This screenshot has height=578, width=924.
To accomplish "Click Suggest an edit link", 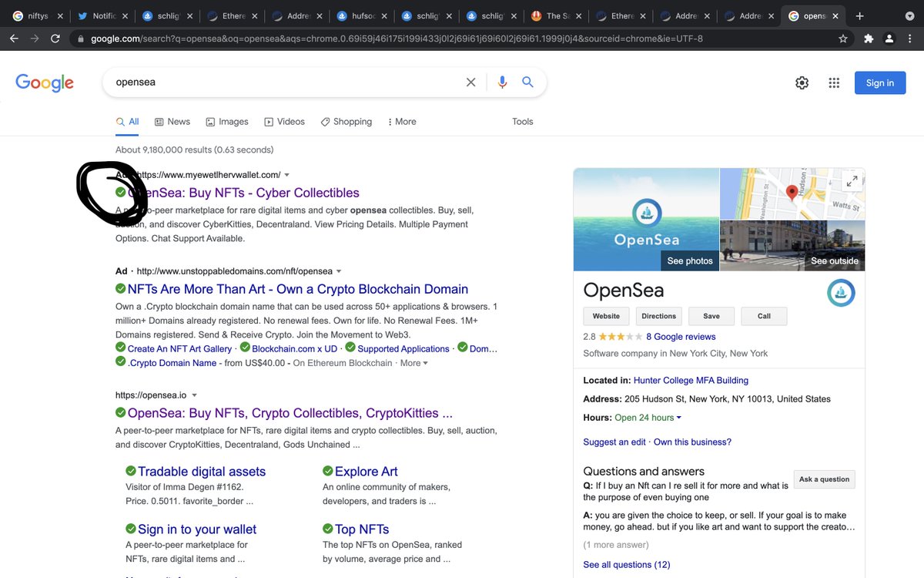I will click(614, 442).
